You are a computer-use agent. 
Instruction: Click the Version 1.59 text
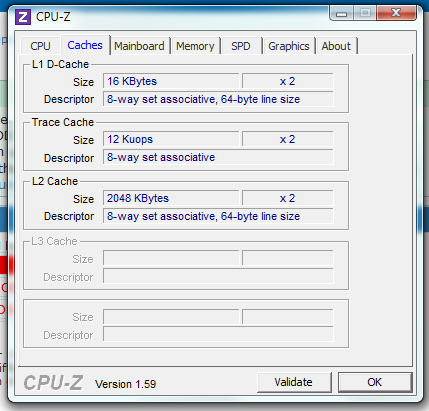click(x=125, y=384)
